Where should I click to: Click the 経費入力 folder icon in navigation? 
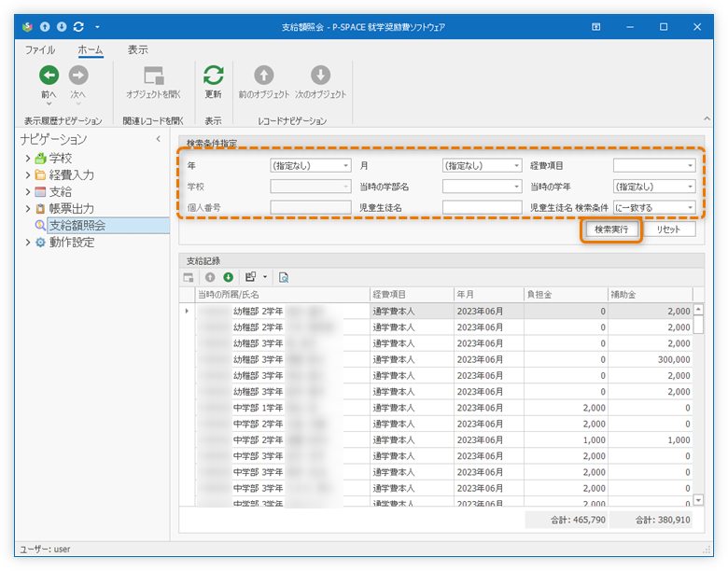click(x=40, y=175)
